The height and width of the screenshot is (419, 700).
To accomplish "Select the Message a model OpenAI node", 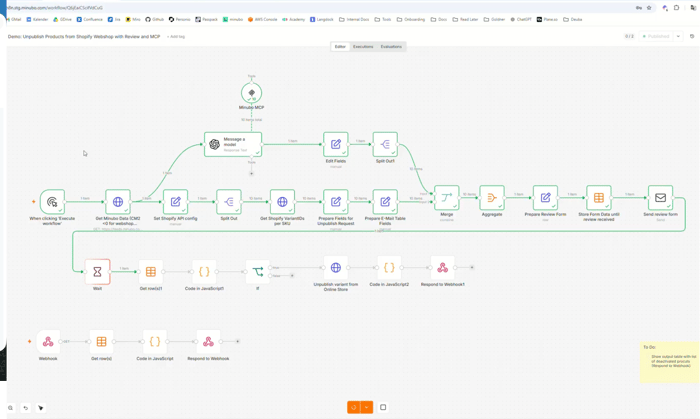I will tap(233, 144).
